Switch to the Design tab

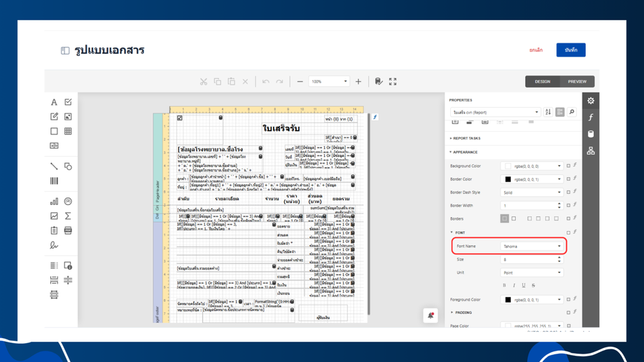click(542, 82)
